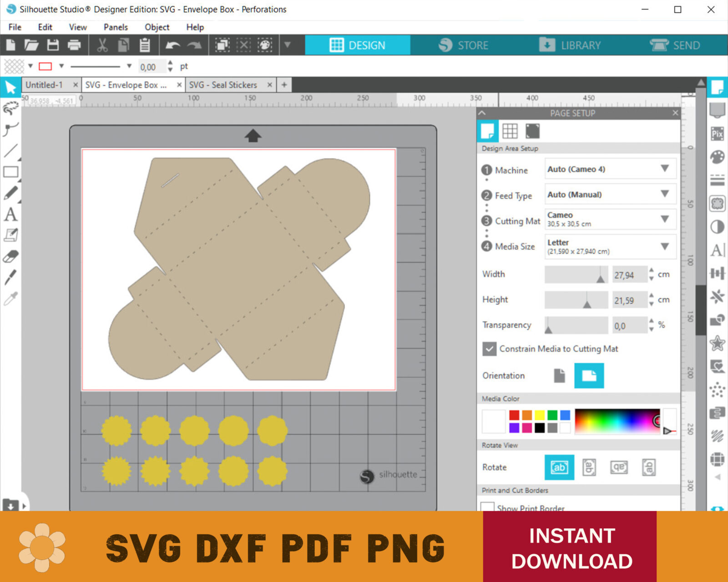Open the line color dropdown arrow
Viewport: 728px width, 582px height.
tap(61, 66)
